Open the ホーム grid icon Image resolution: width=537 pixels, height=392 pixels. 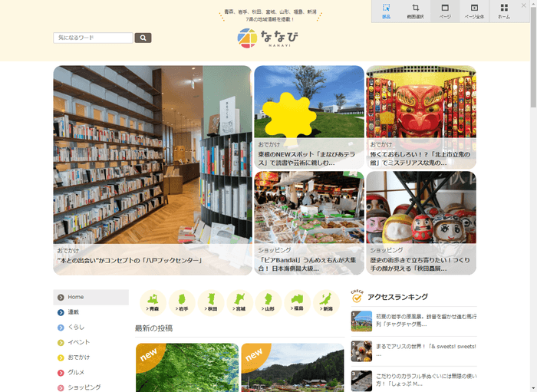(x=504, y=11)
